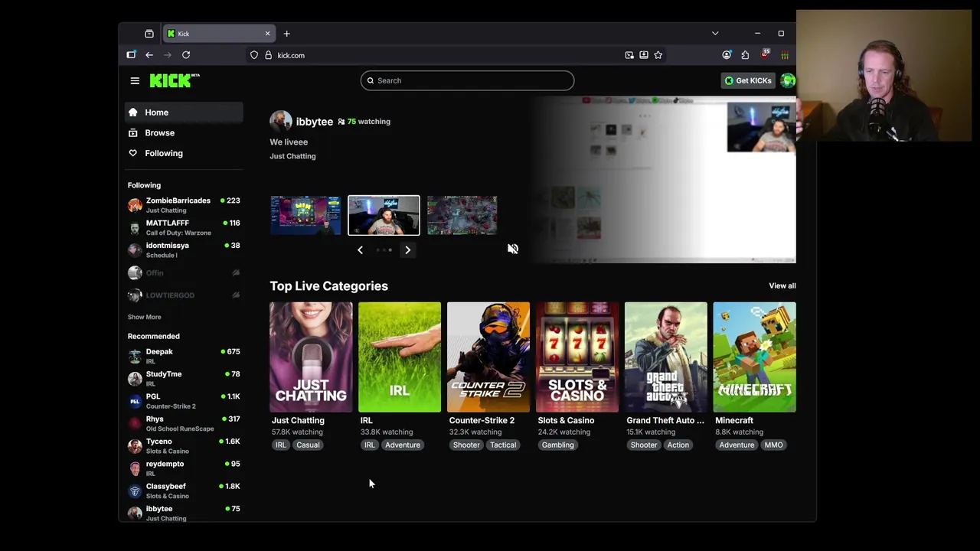Reload the kick.com page
Screen dimensions: 980x551
(x=186, y=55)
